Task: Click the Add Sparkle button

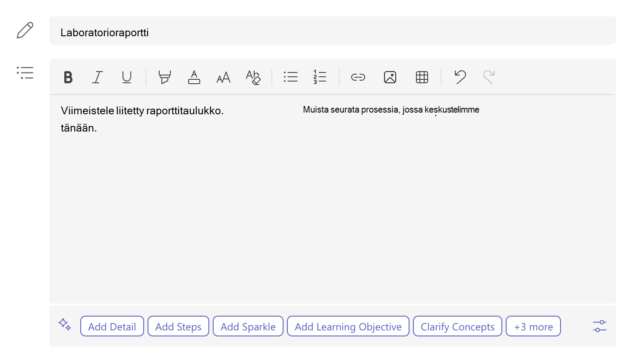Action: click(248, 326)
